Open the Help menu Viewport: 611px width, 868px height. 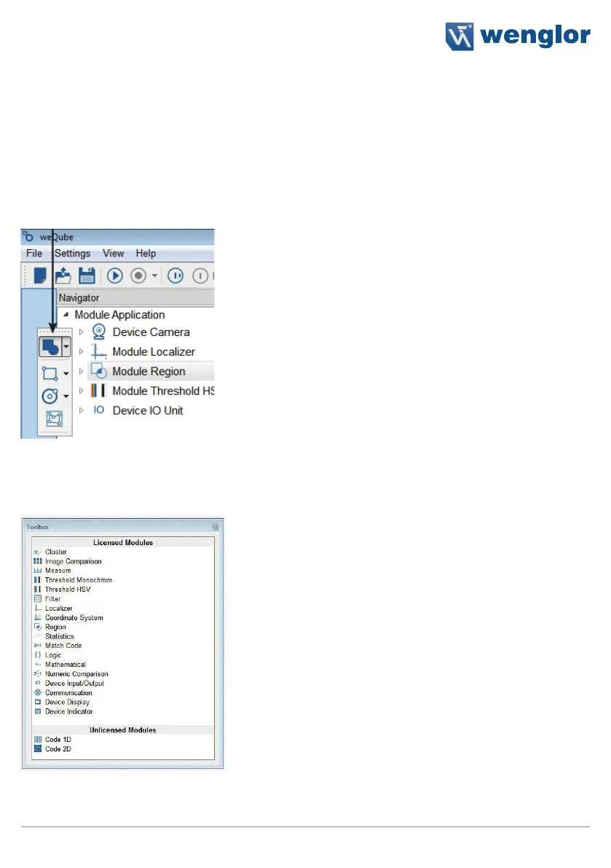tap(146, 254)
